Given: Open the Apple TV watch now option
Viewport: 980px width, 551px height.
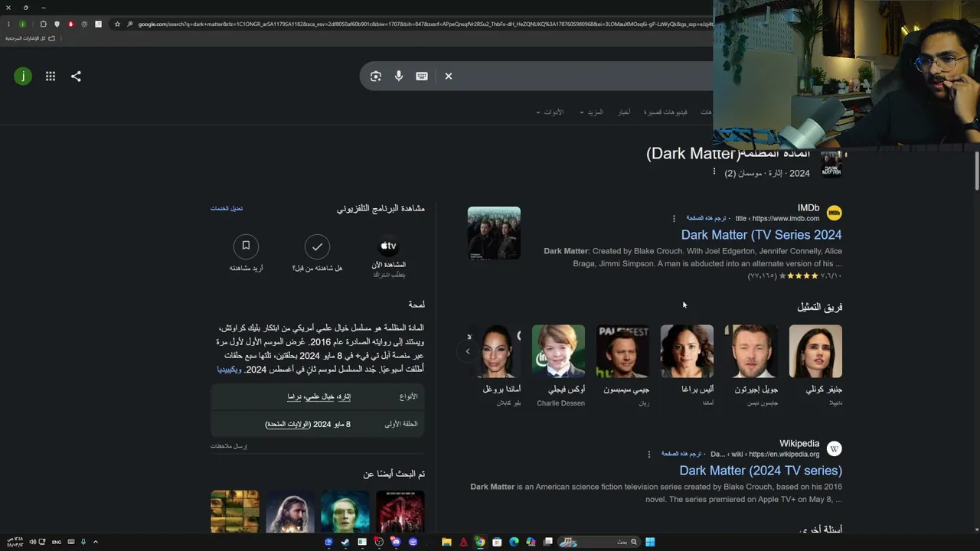Looking at the screenshot, I should coord(388,257).
